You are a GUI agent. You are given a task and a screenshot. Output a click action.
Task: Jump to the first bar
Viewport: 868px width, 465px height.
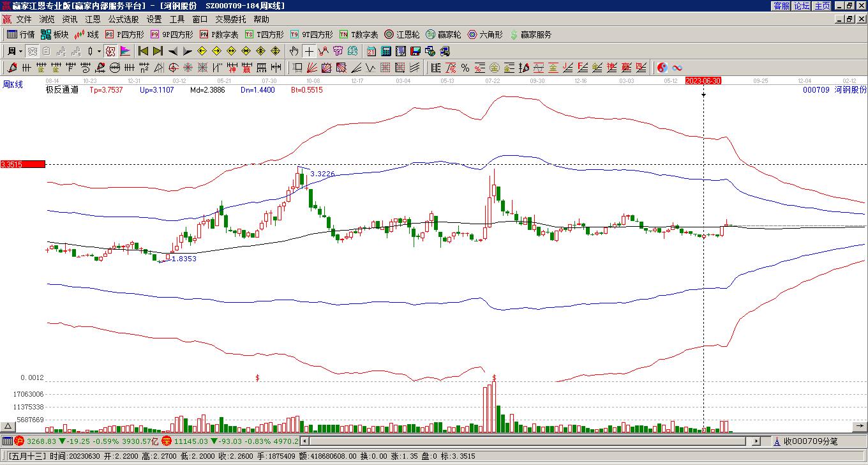pyautogui.click(x=144, y=51)
